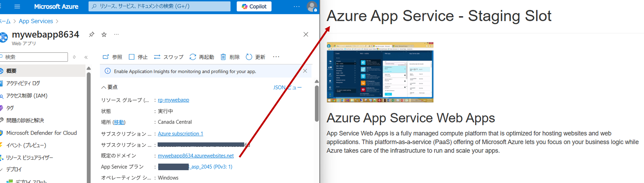Screen dimensions: 644x183
Task: Click the 移動 link next to 場所
Action: click(119, 122)
